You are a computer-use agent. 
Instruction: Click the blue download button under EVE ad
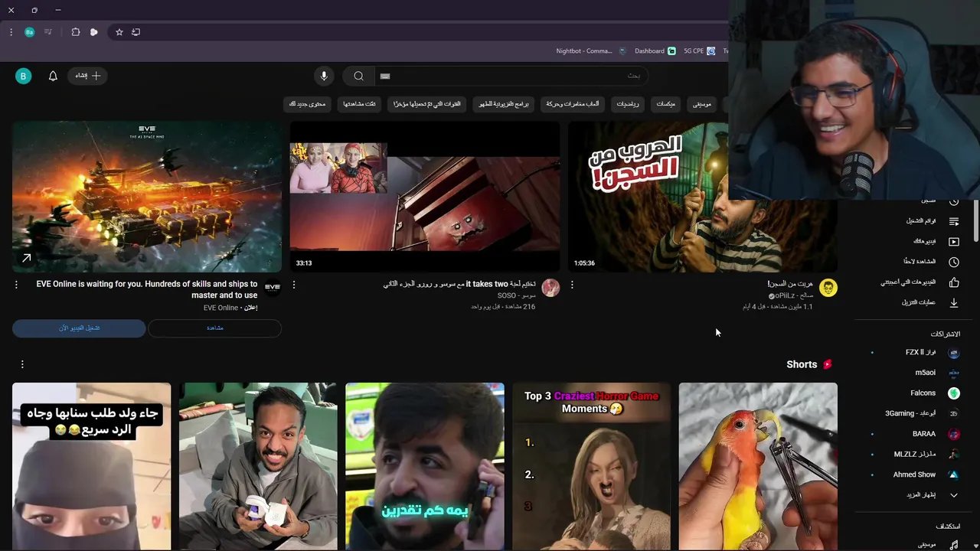click(79, 328)
